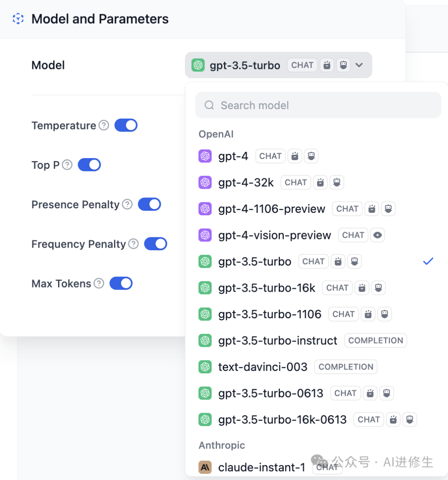This screenshot has height=480, width=448.
Task: Click the Model and Parameters header icon
Action: coord(18,19)
